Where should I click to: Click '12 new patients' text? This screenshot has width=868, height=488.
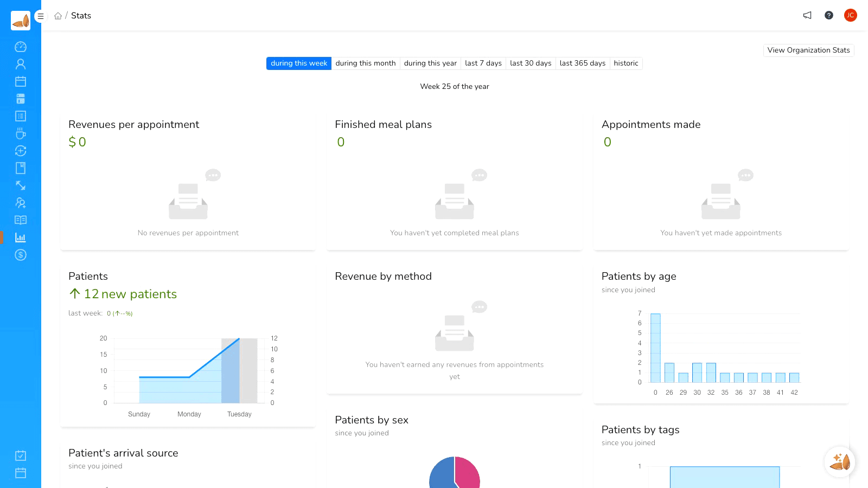point(130,294)
